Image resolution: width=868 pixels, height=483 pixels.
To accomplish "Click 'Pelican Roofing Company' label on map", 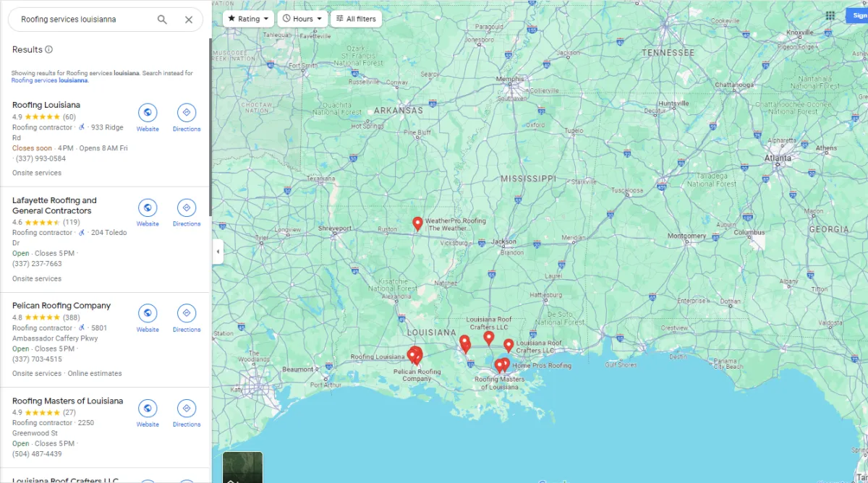I will (417, 375).
